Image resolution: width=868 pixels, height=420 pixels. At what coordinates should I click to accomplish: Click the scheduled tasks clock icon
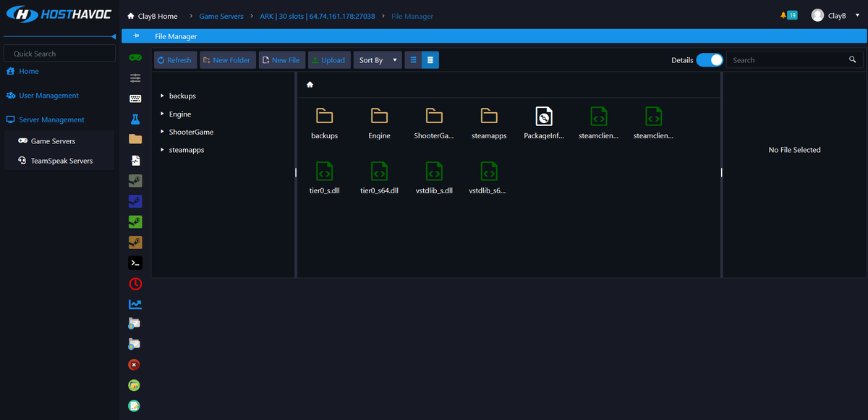pos(135,284)
